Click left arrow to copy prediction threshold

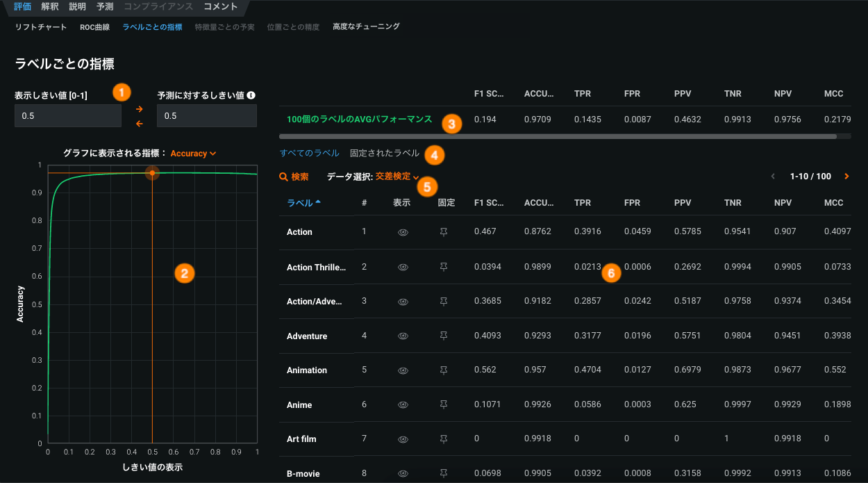(x=139, y=124)
